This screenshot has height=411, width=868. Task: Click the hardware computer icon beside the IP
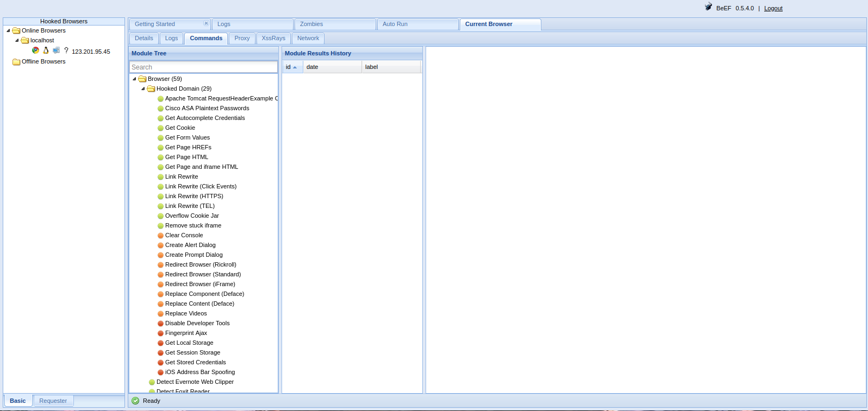click(57, 50)
